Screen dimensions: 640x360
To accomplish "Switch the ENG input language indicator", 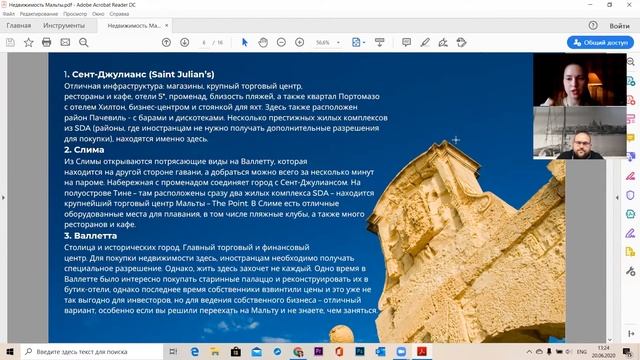I will click(x=582, y=351).
